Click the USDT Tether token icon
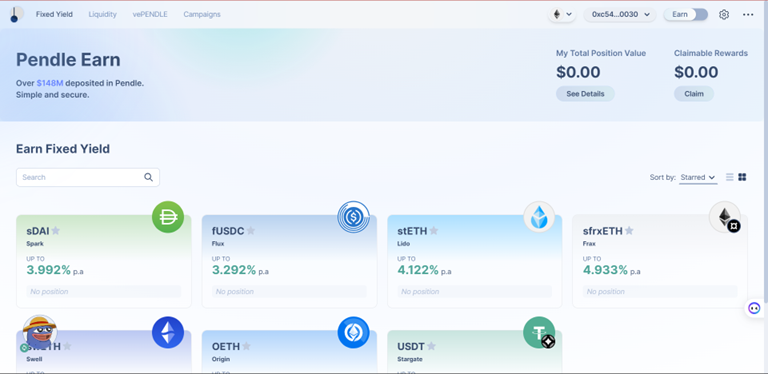This screenshot has height=374, width=768. pyautogui.click(x=539, y=332)
